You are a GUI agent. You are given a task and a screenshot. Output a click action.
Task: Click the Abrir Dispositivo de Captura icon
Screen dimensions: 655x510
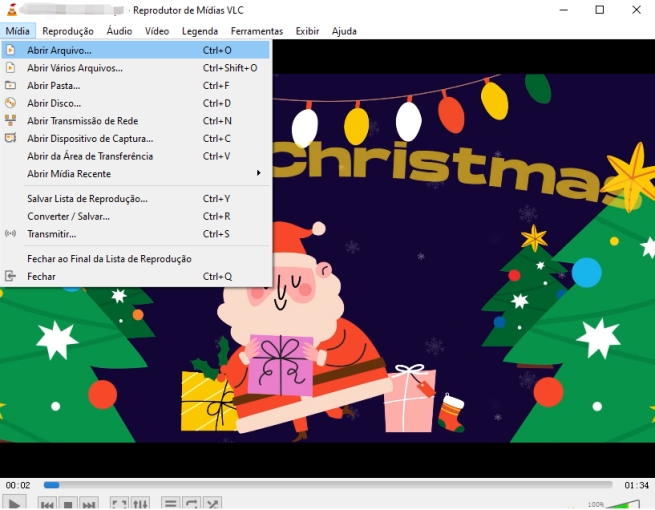pos(10,139)
